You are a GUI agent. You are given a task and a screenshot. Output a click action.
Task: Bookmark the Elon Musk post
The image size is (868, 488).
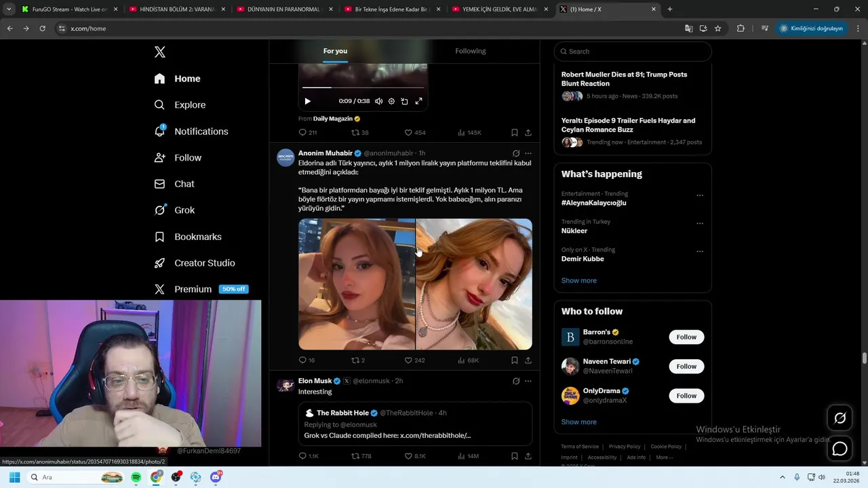point(515,456)
